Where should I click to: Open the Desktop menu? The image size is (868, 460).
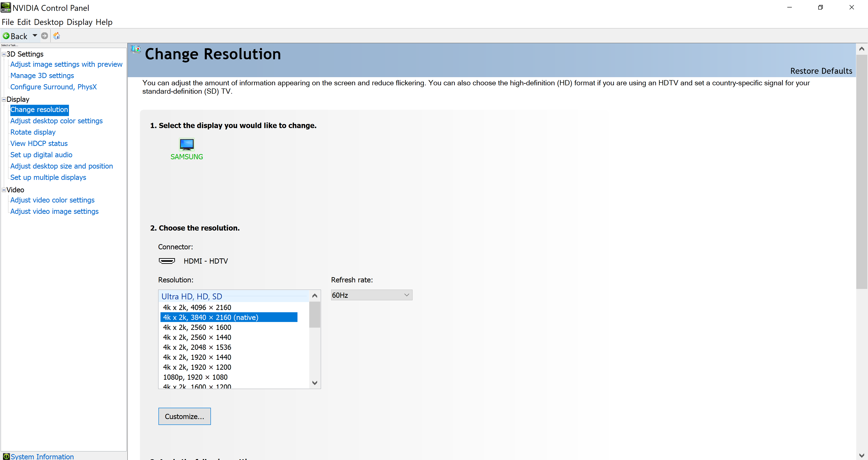coord(49,22)
